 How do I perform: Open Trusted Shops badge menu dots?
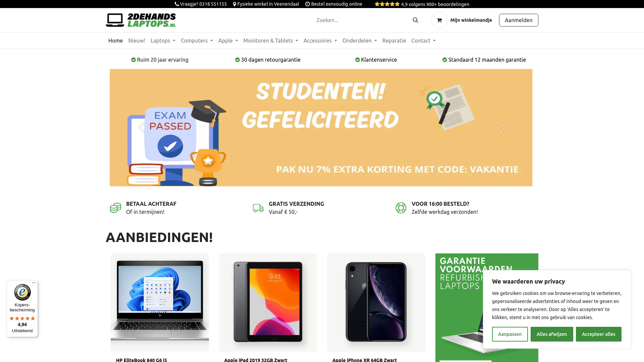[x=34, y=283]
